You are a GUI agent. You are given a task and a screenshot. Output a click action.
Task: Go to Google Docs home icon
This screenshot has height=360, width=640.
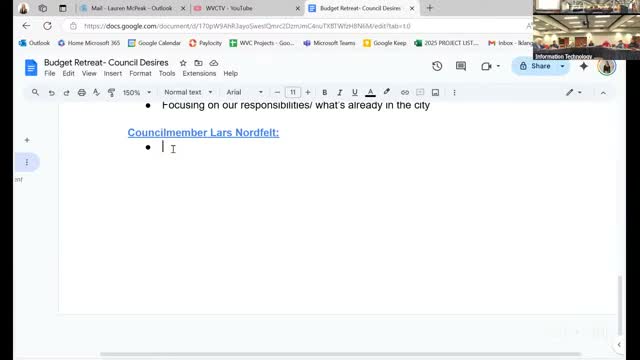[x=31, y=68]
